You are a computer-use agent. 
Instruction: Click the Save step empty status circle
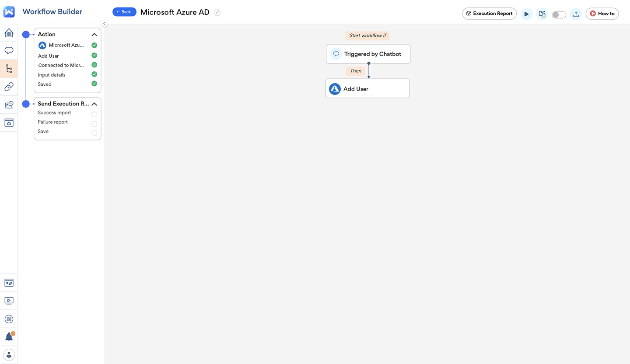pyautogui.click(x=94, y=133)
